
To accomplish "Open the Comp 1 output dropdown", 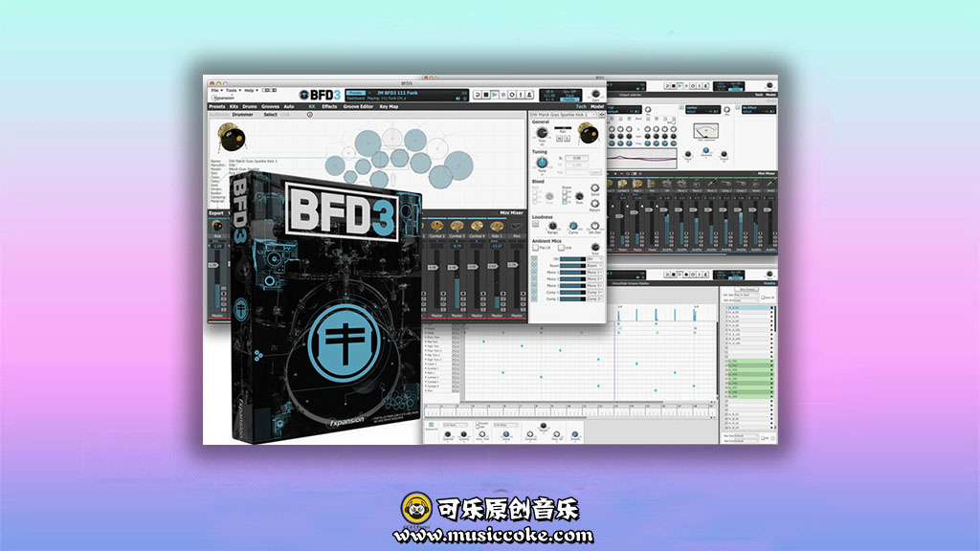I will 594,293.
